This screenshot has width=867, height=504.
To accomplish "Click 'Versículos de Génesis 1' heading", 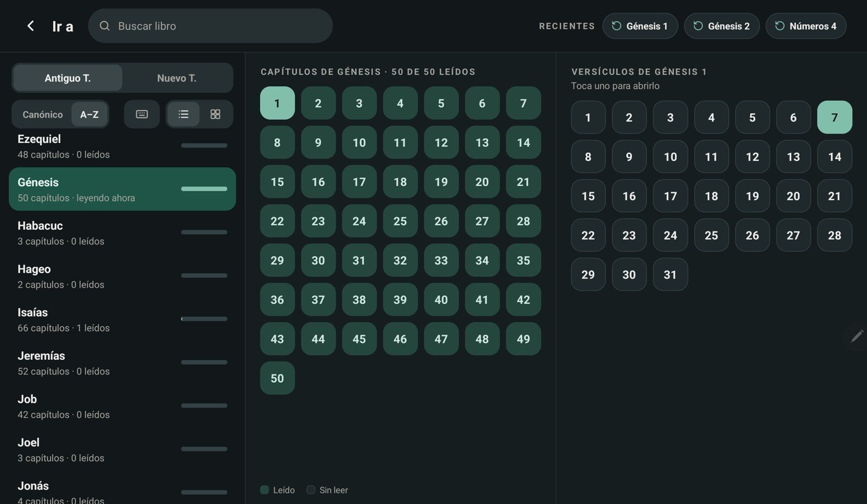I will coord(639,72).
